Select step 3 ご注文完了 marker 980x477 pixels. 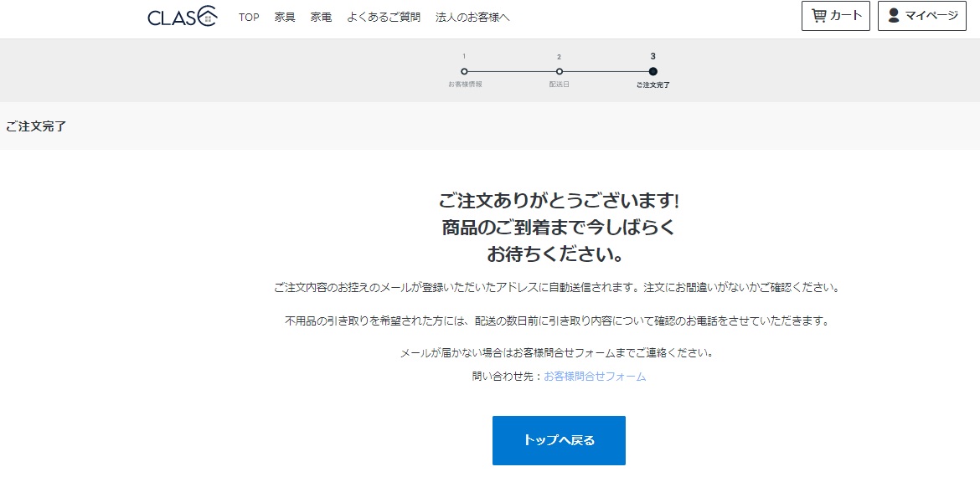click(653, 71)
